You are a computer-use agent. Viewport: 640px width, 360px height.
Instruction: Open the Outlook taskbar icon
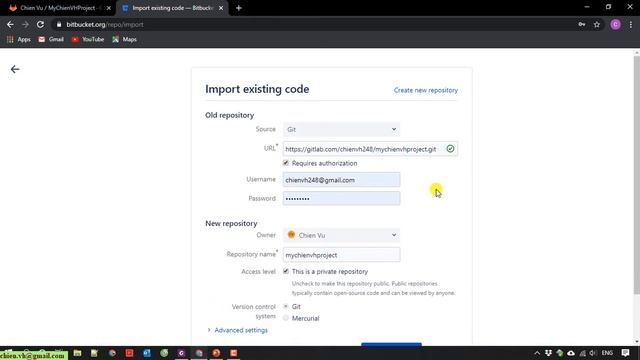click(x=147, y=353)
